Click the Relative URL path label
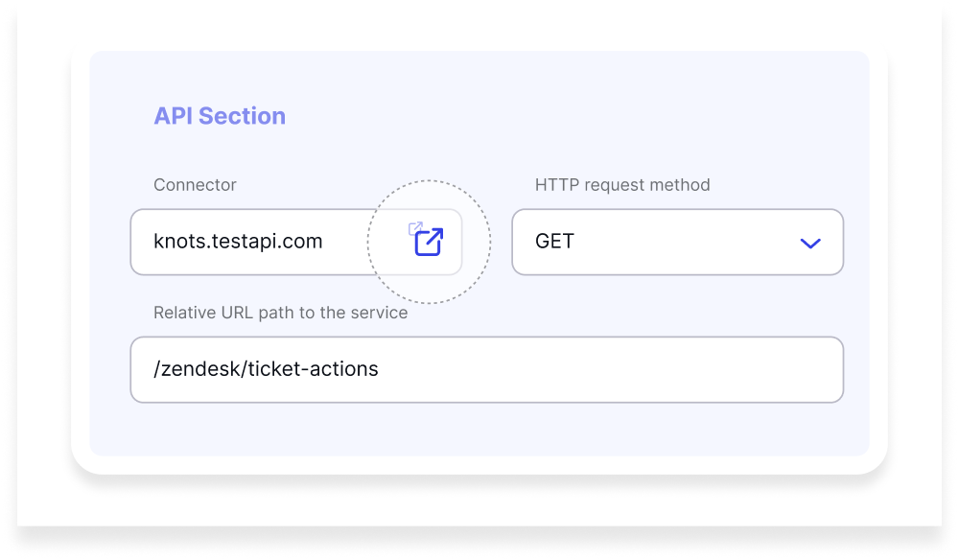The height and width of the screenshot is (560, 959). click(280, 312)
